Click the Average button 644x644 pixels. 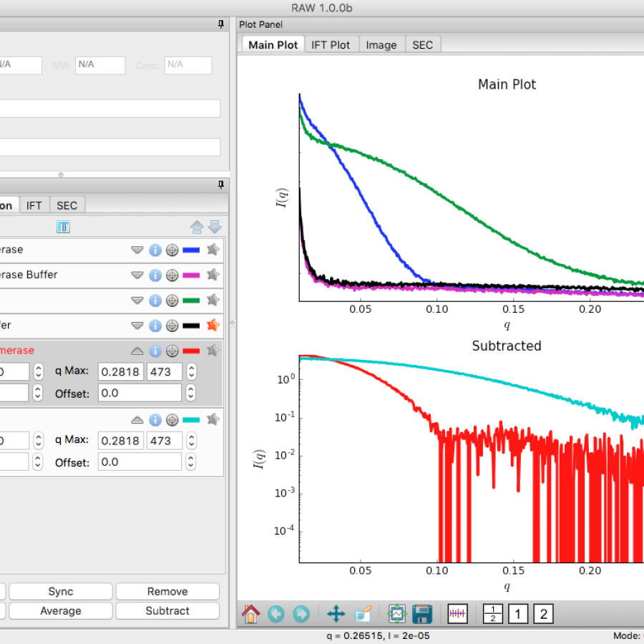coord(61,611)
